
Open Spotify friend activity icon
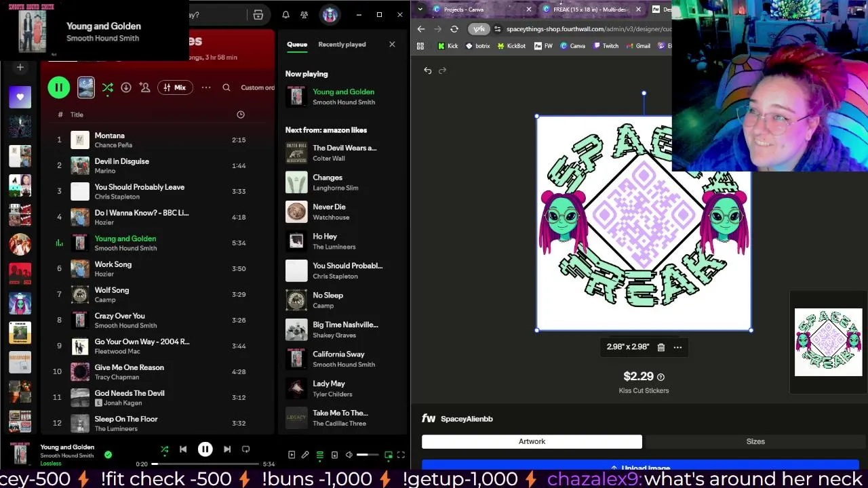pos(304,15)
